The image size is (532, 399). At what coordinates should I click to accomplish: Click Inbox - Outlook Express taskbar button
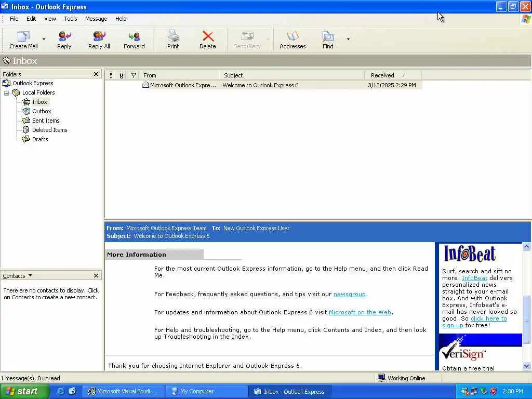(289, 392)
